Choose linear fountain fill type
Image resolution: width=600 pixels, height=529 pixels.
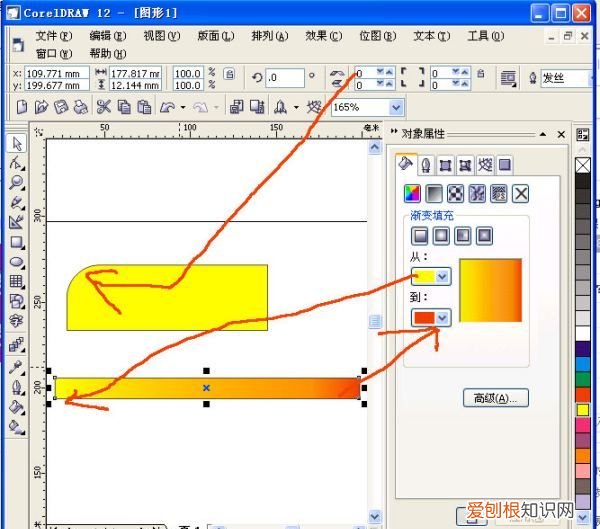tap(420, 235)
